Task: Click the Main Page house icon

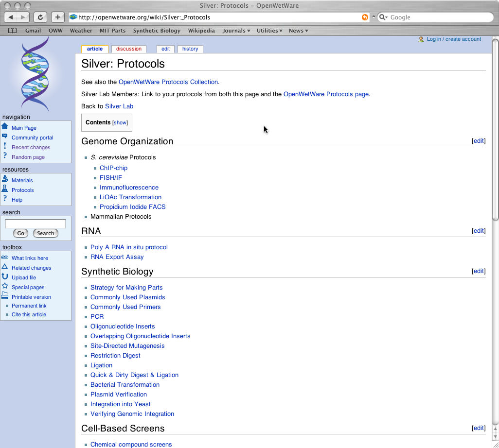Action: 5,127
